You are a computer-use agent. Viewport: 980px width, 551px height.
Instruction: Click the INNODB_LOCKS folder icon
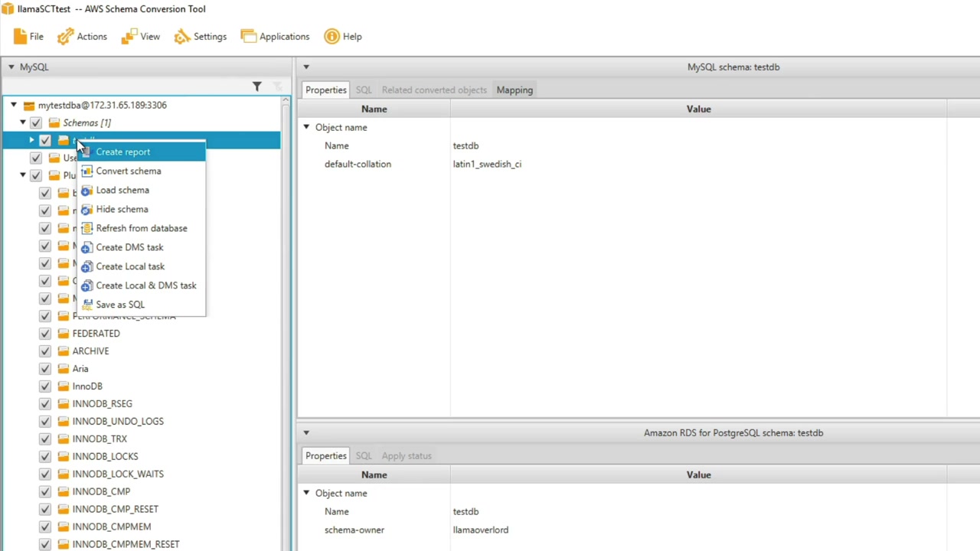64,457
